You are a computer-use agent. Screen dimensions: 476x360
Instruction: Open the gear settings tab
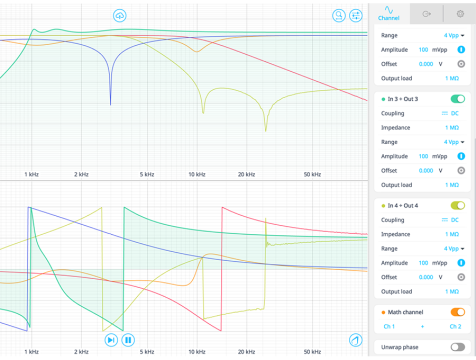(460, 14)
